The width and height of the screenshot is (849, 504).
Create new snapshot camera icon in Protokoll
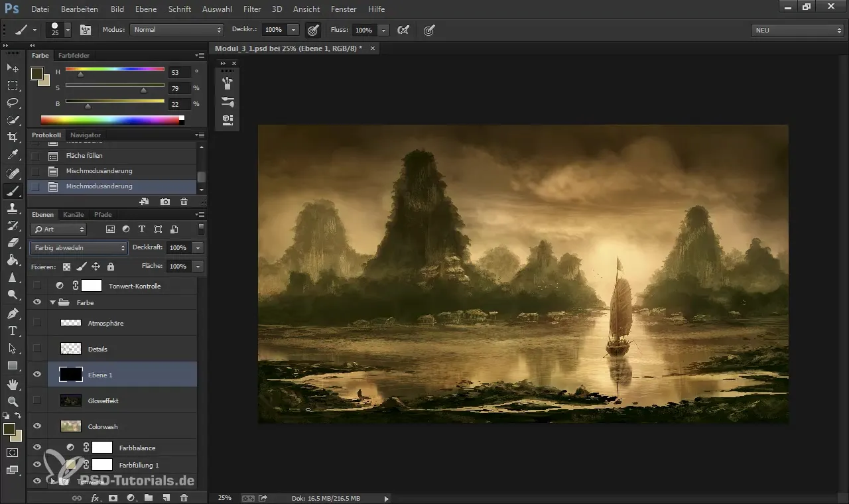point(165,202)
